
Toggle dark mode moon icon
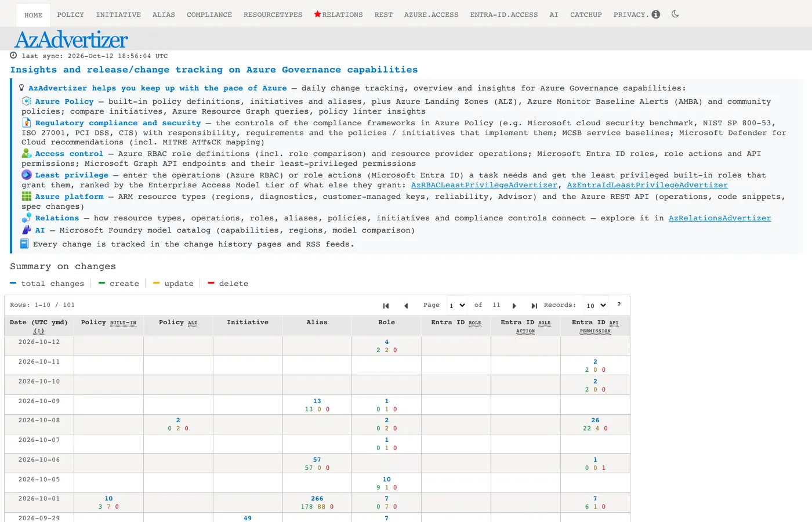675,14
